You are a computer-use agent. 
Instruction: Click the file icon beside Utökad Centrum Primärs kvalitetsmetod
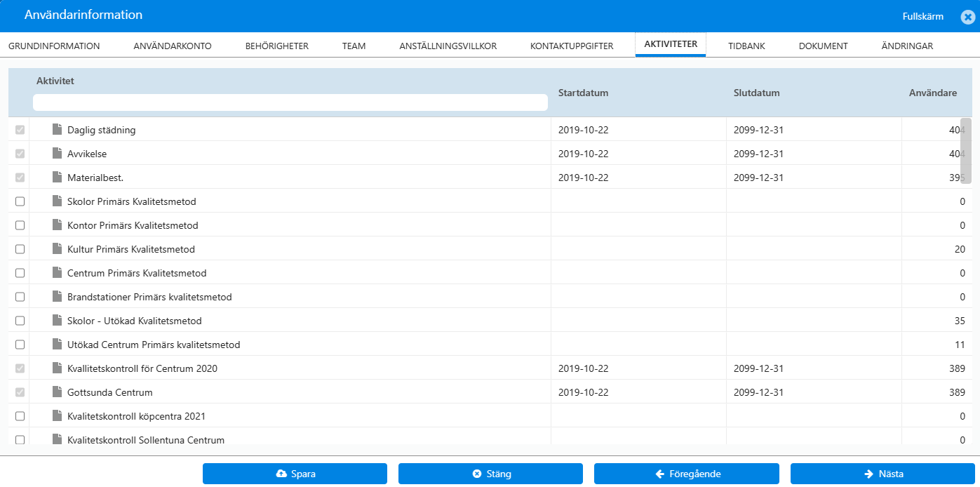[x=58, y=344]
